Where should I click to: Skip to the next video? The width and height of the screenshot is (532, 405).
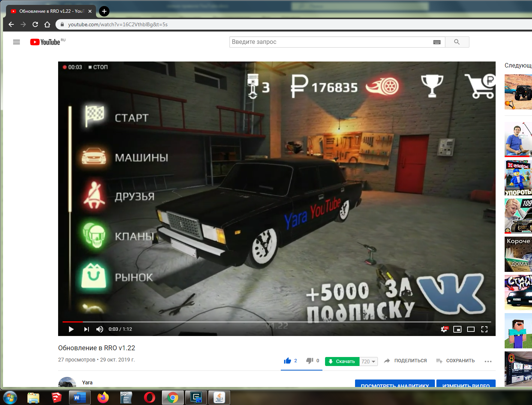click(x=87, y=329)
